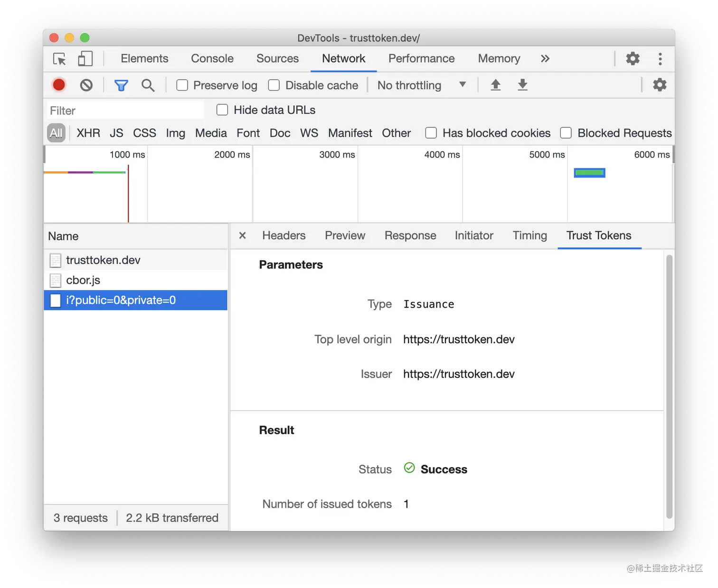Open the No throttling dropdown
The width and height of the screenshot is (718, 588).
[x=422, y=85]
